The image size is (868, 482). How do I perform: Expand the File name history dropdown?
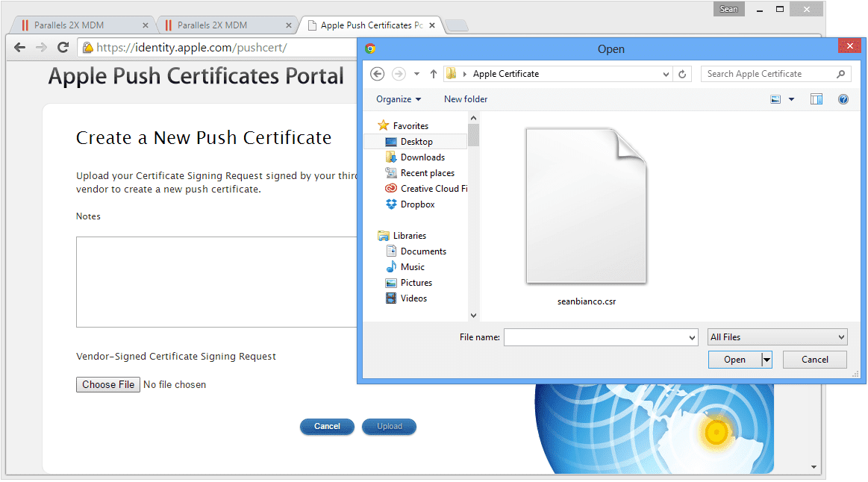click(x=691, y=337)
